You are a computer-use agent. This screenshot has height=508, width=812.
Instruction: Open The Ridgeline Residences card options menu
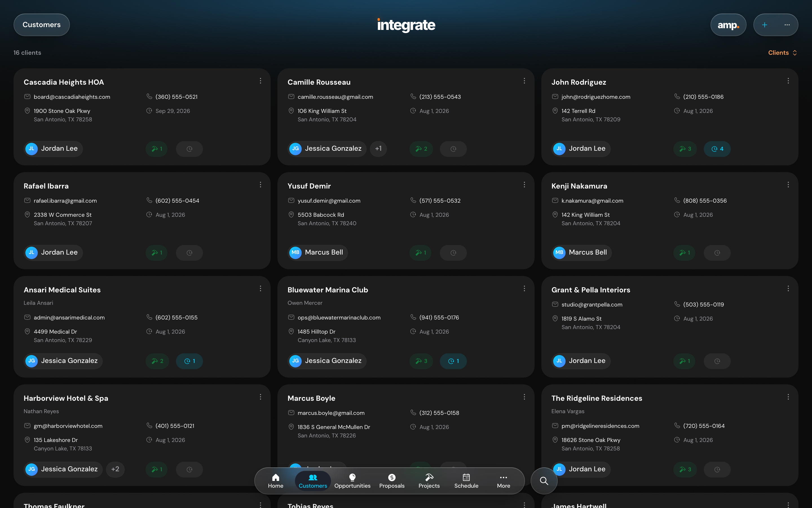pos(788,397)
